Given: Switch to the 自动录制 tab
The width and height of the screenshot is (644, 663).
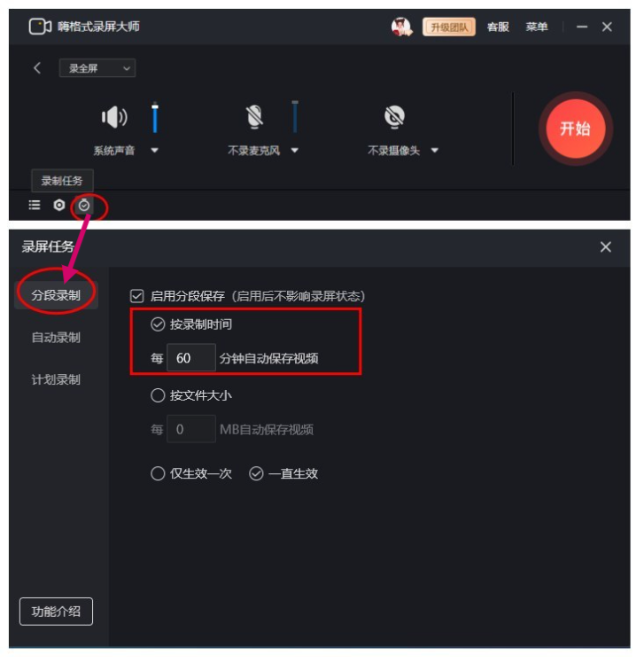Looking at the screenshot, I should pyautogui.click(x=56, y=338).
